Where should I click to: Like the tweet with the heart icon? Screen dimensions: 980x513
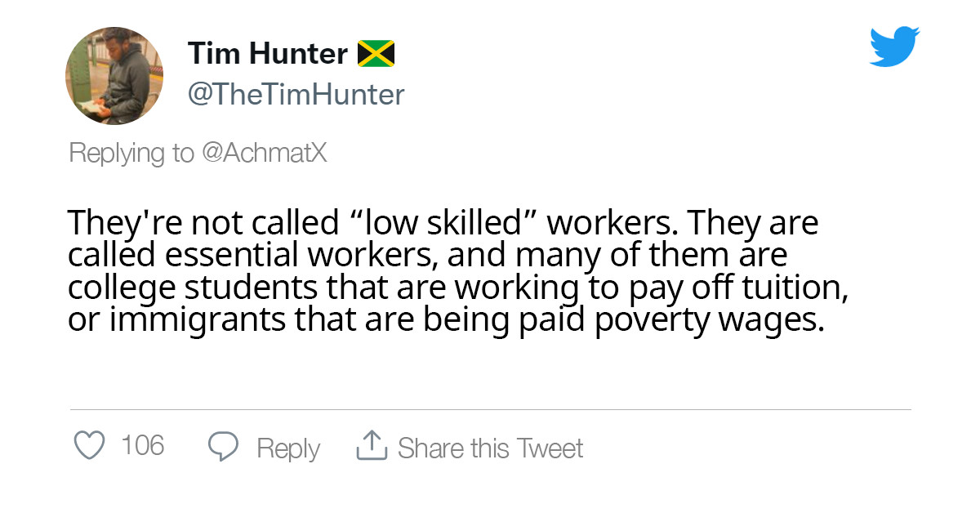[x=90, y=446]
